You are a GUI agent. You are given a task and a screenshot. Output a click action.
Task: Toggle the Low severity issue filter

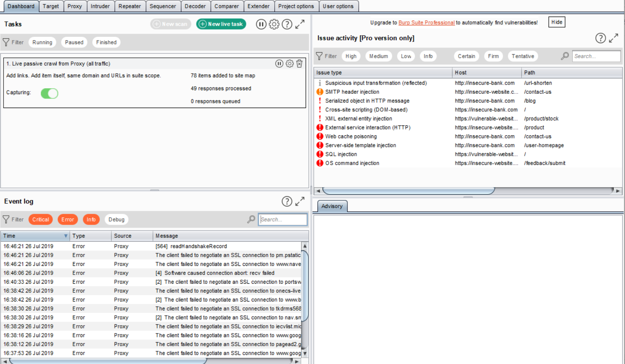pyautogui.click(x=406, y=56)
